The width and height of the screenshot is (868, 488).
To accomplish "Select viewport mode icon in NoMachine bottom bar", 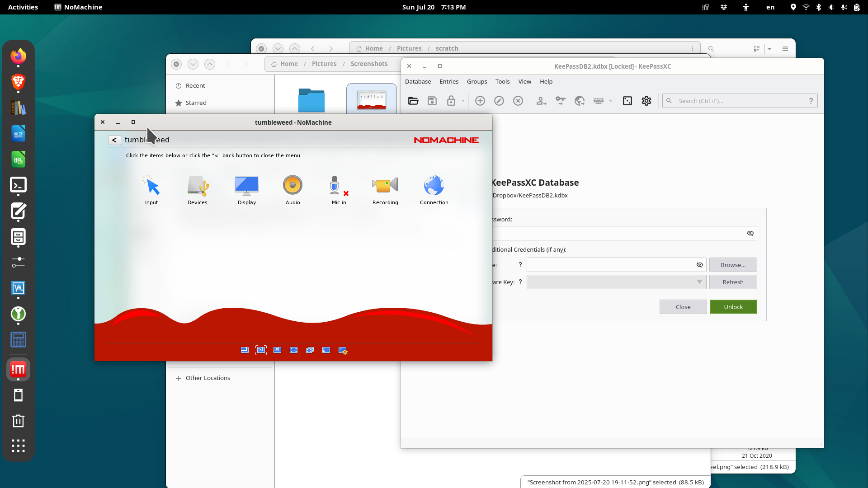I will pos(245,350).
